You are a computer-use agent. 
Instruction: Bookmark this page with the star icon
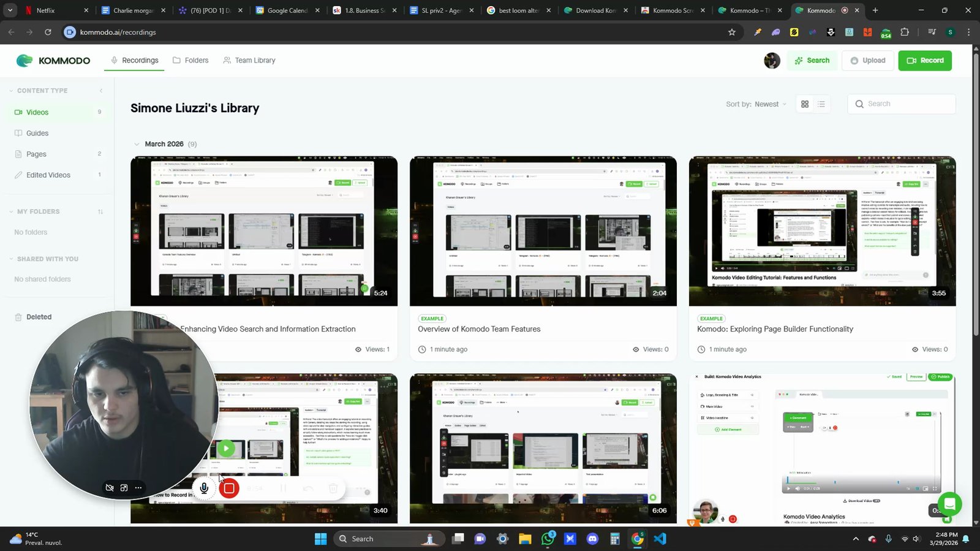[x=732, y=32]
